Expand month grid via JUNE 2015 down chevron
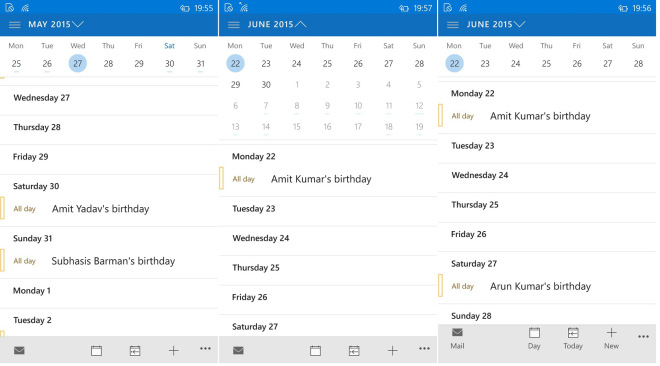 520,24
